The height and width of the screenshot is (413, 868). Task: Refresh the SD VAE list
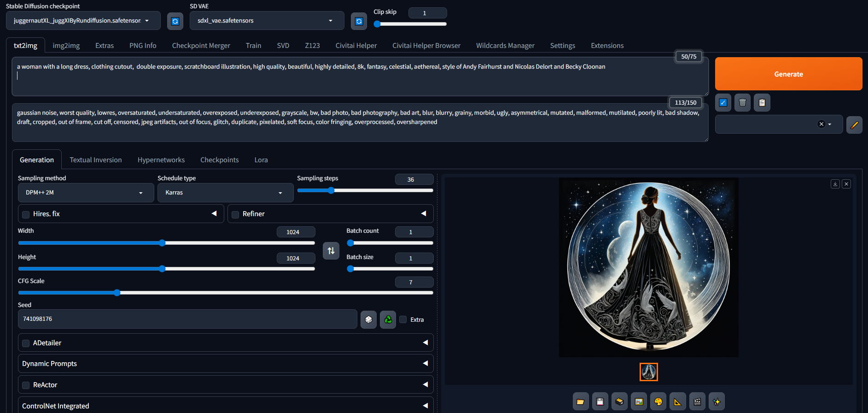click(359, 21)
